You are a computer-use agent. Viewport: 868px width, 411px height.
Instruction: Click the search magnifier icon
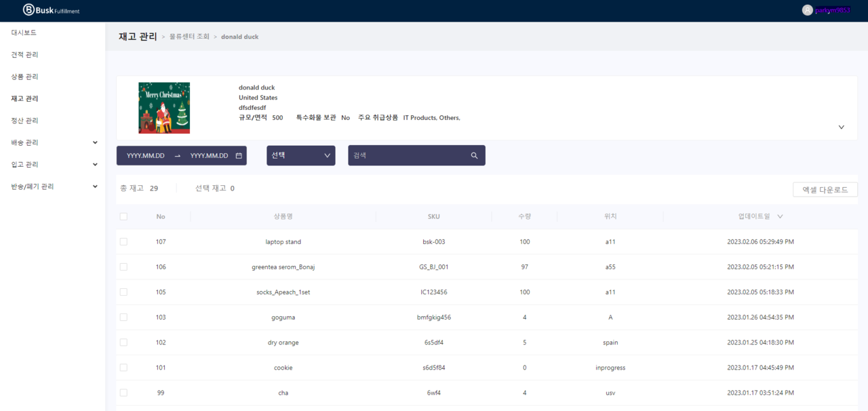point(474,155)
